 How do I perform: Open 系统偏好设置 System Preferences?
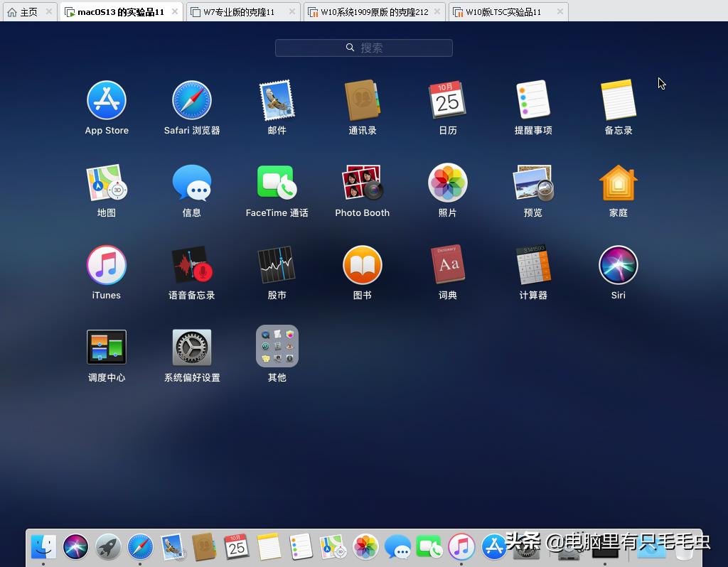tap(191, 347)
